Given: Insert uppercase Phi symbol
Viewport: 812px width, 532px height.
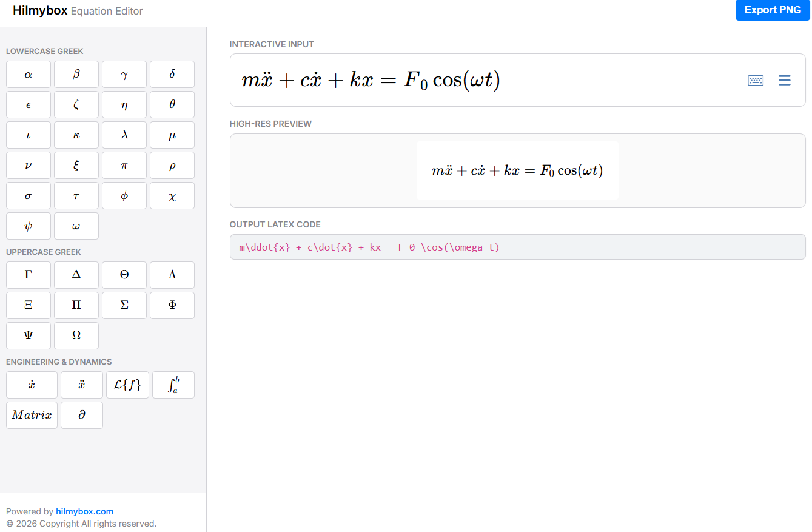Looking at the screenshot, I should coord(172,305).
